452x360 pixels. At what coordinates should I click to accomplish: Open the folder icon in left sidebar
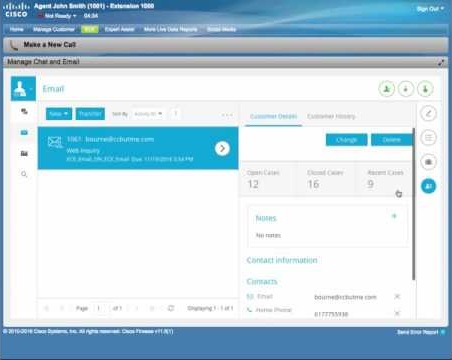pos(24,153)
